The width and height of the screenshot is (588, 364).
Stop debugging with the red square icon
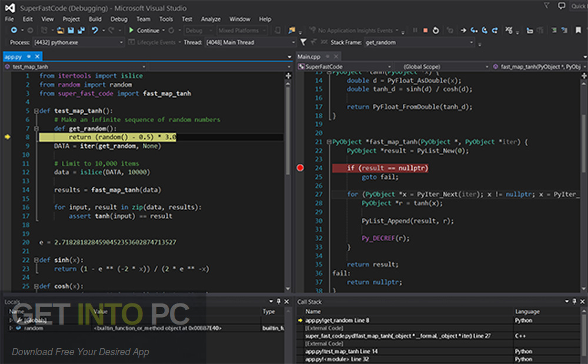[x=425, y=31]
